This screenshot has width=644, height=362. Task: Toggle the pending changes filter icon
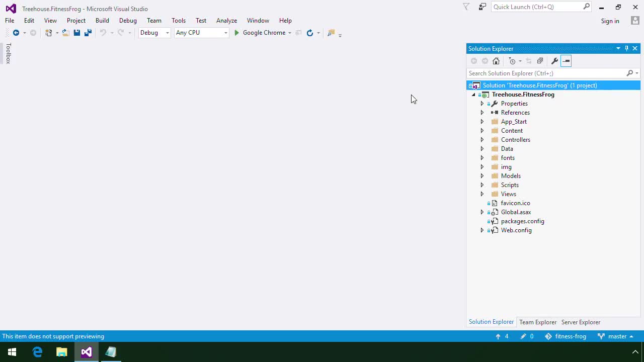tap(512, 61)
